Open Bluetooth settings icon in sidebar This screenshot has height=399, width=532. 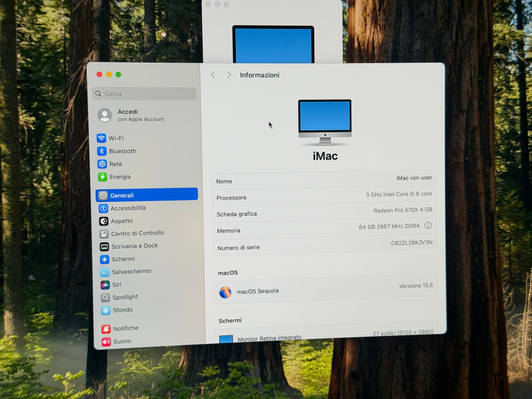point(102,151)
